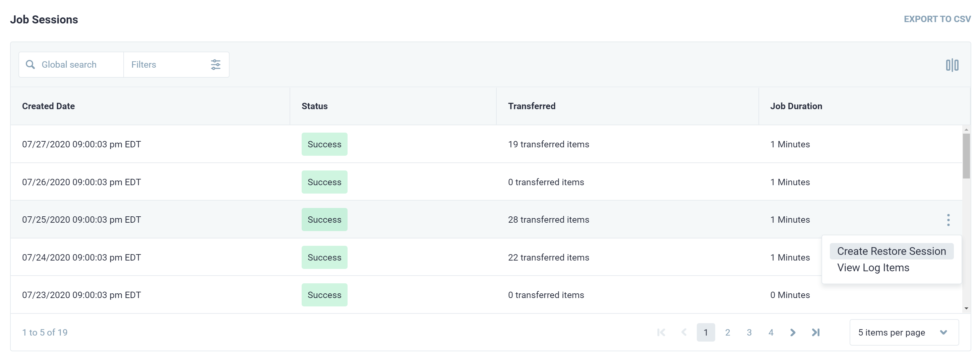The width and height of the screenshot is (980, 362).
Task: Click the Export to CSV link
Action: pos(937,19)
